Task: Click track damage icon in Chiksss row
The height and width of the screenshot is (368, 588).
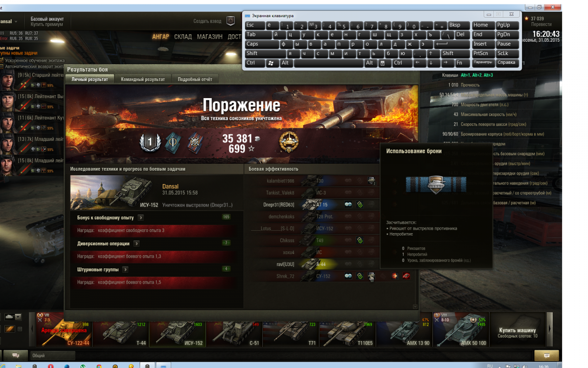Action: pos(359,240)
